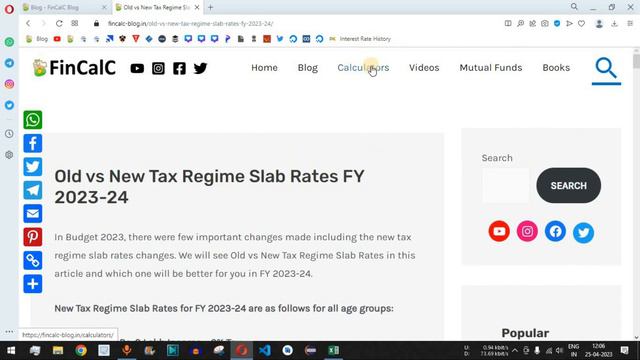Open the Windows Start menu
Viewport: 640px width, 360px height.
point(11,351)
